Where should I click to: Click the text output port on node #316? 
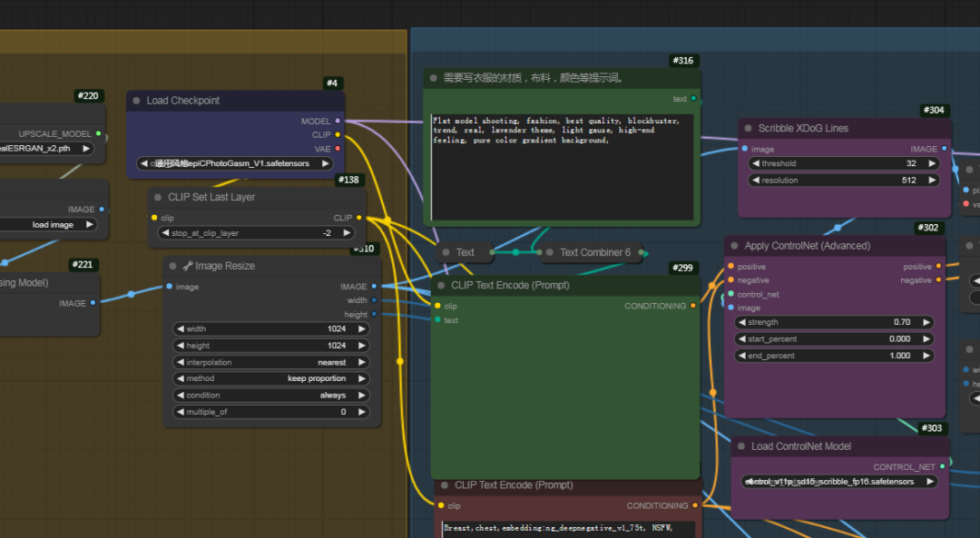[693, 98]
